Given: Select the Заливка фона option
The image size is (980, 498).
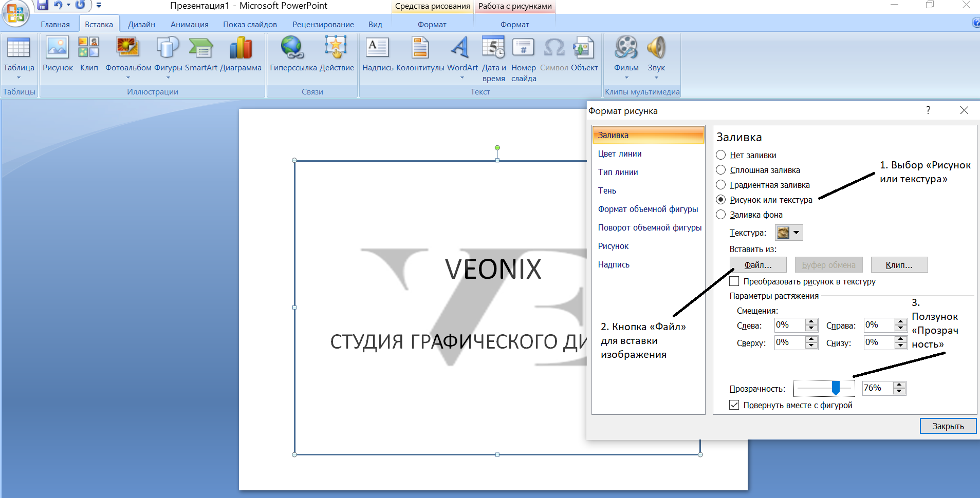Looking at the screenshot, I should 721,215.
